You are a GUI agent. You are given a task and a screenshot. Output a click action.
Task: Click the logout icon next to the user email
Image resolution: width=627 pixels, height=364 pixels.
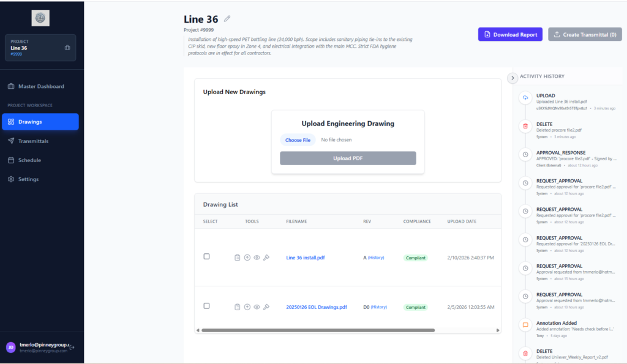pyautogui.click(x=72, y=347)
